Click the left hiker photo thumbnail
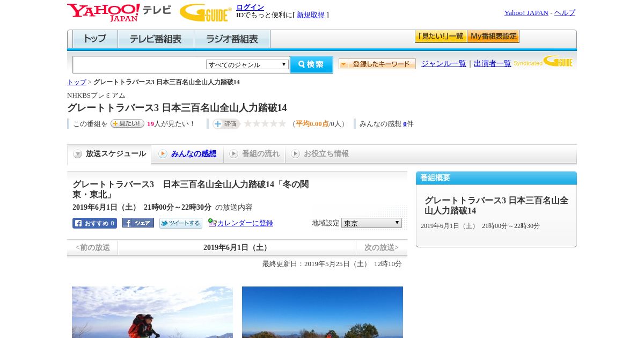This screenshot has width=644, height=338. (x=152, y=312)
